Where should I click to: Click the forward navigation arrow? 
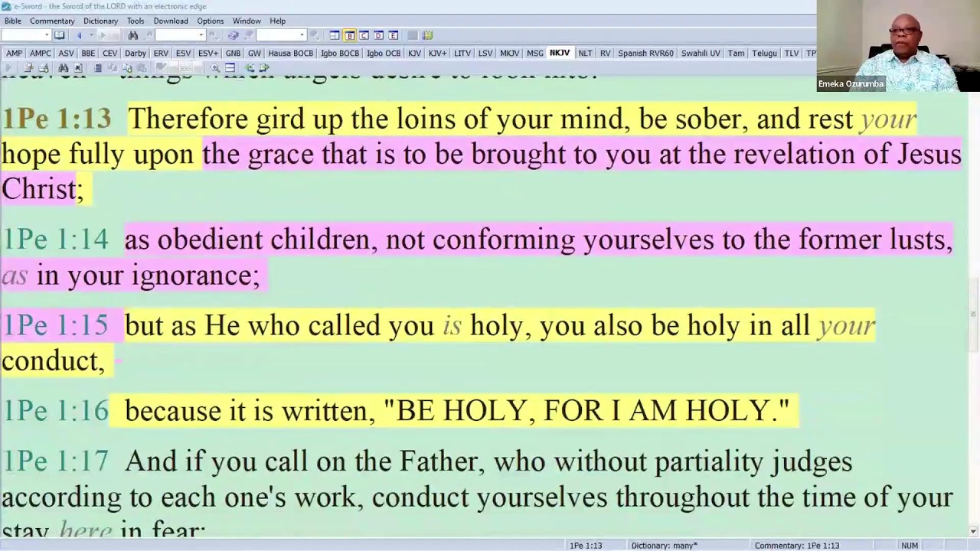click(103, 35)
